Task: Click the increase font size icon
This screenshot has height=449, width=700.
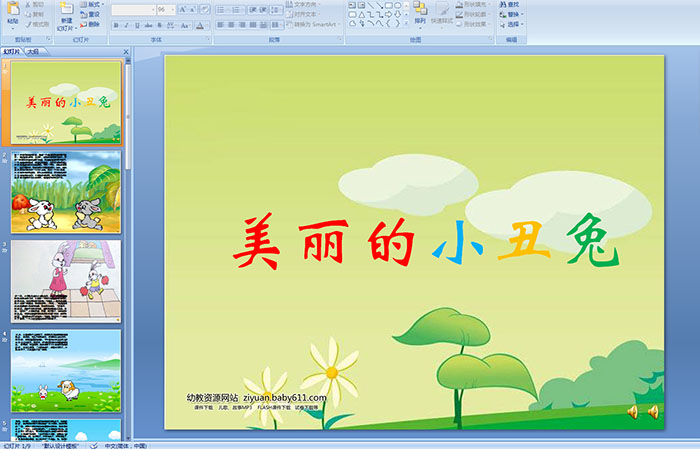Action: (183, 9)
